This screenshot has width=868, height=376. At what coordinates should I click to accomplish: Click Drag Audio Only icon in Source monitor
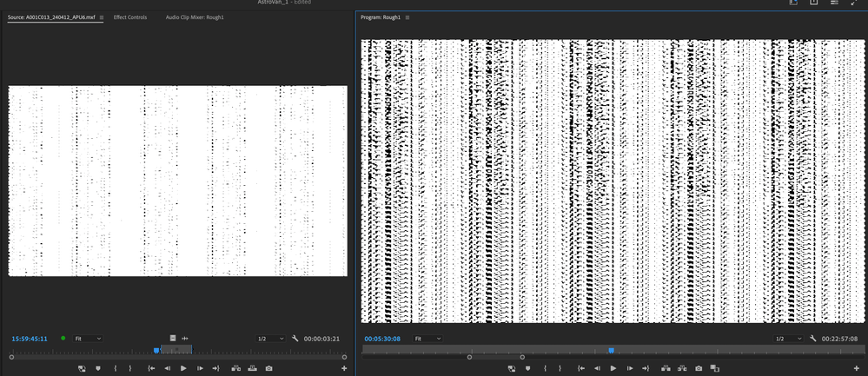(x=185, y=338)
